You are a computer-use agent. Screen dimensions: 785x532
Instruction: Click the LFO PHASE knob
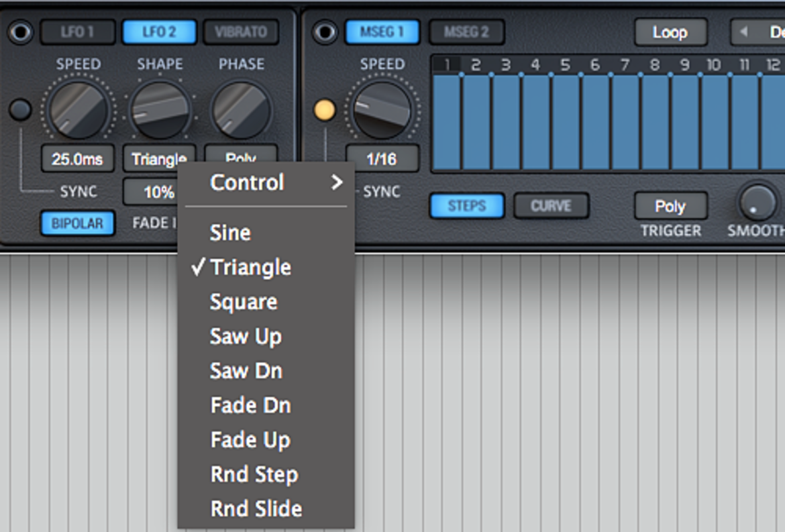pos(242,109)
